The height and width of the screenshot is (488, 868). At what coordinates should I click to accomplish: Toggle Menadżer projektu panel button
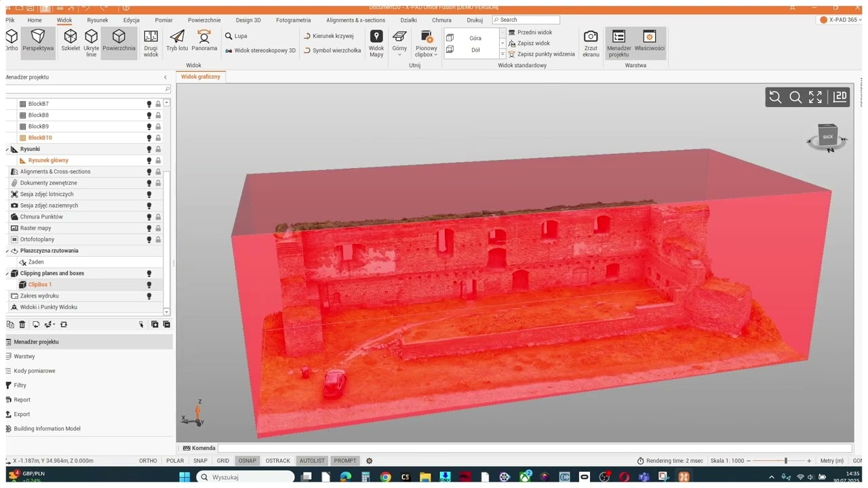tap(618, 43)
